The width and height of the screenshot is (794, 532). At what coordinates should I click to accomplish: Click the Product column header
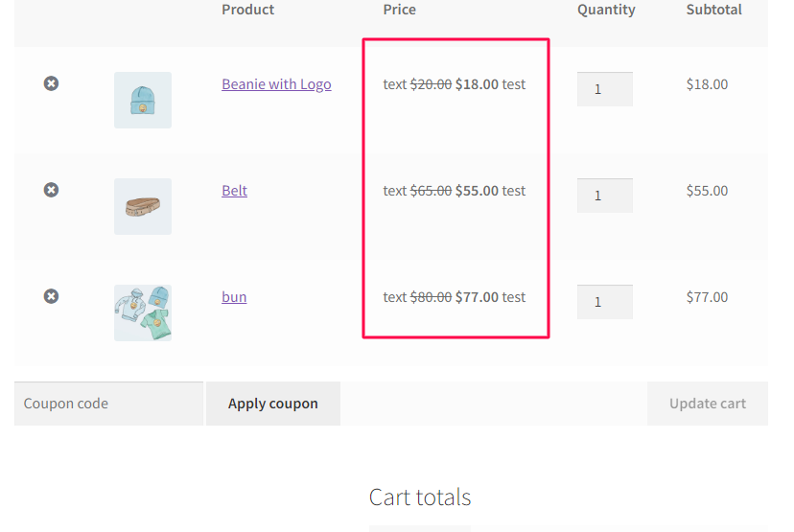(248, 10)
